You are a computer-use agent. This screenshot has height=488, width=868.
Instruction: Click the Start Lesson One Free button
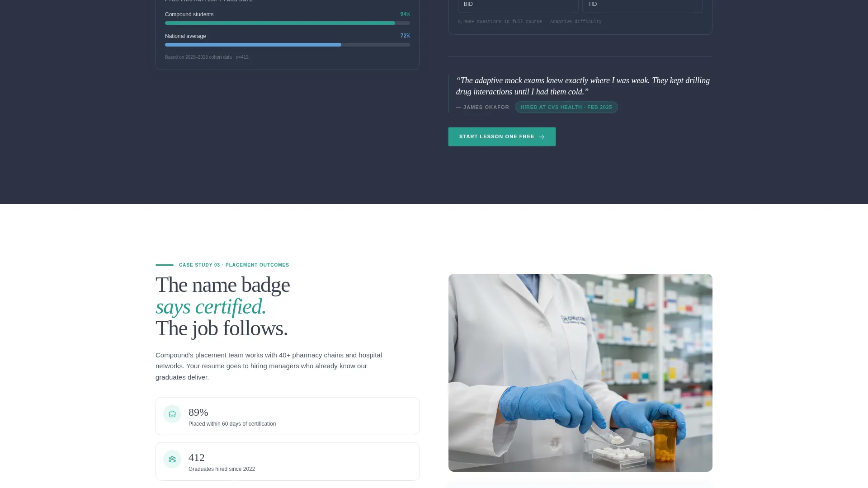pos(502,136)
